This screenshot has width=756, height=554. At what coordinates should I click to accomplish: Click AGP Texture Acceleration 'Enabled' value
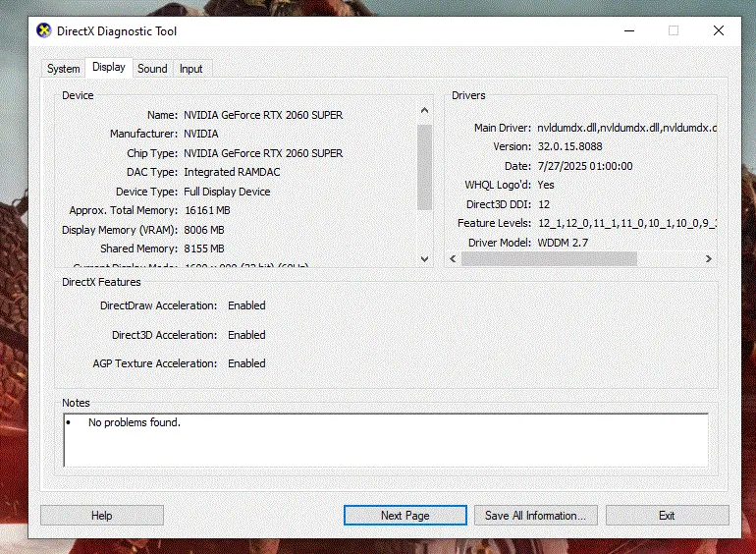point(246,363)
